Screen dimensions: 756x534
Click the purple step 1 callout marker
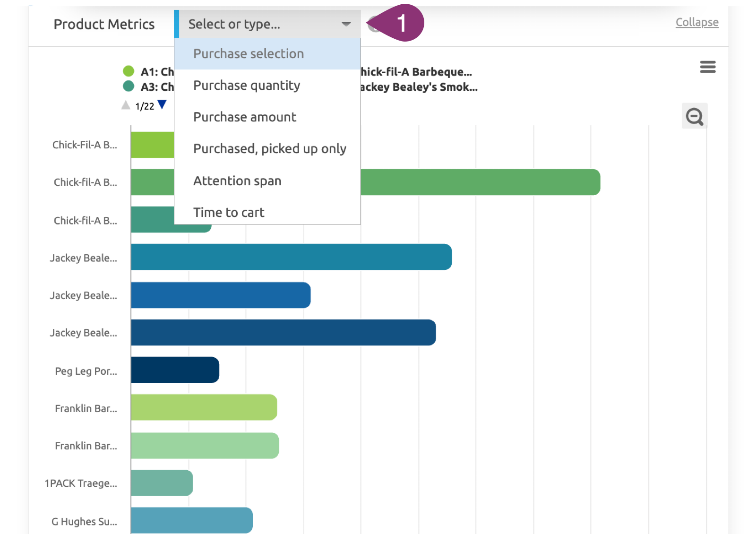pyautogui.click(x=401, y=23)
